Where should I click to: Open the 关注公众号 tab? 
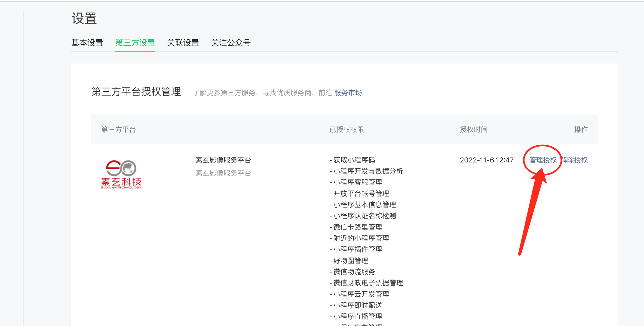[x=231, y=43]
